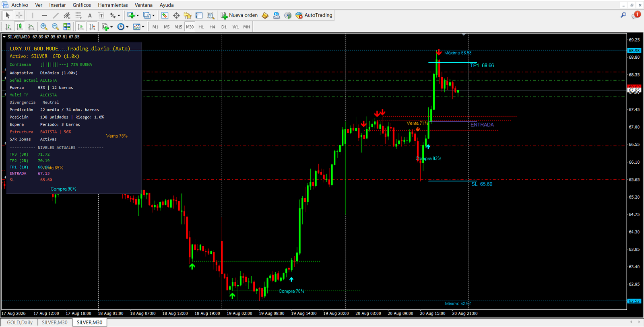Click the chart shift triangle marker
This screenshot has height=327, width=644.
pos(464,35)
